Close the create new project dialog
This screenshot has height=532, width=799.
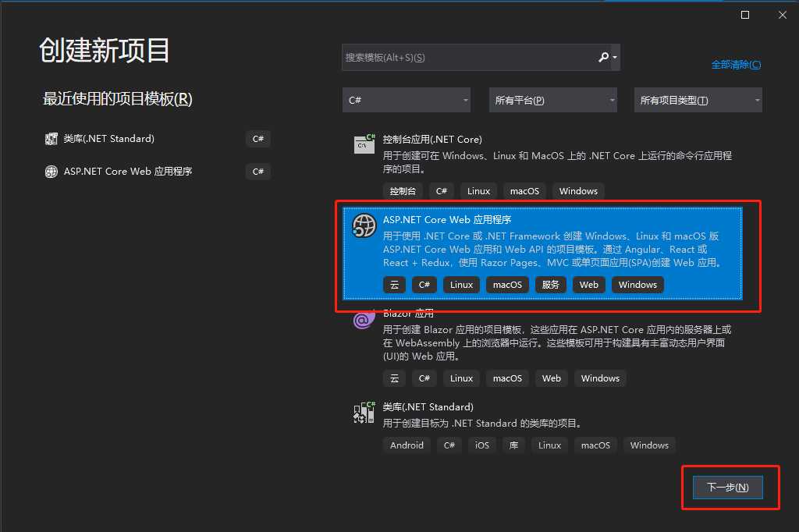point(783,15)
